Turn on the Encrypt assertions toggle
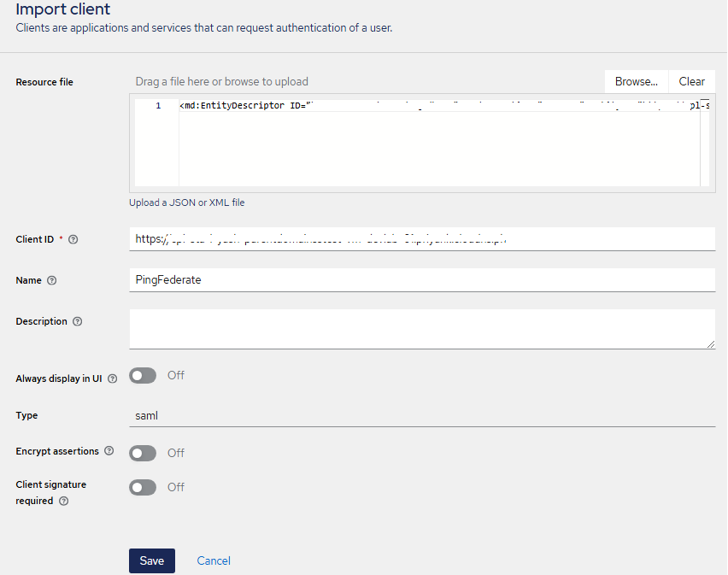Image resolution: width=728 pixels, height=575 pixels. tap(143, 453)
